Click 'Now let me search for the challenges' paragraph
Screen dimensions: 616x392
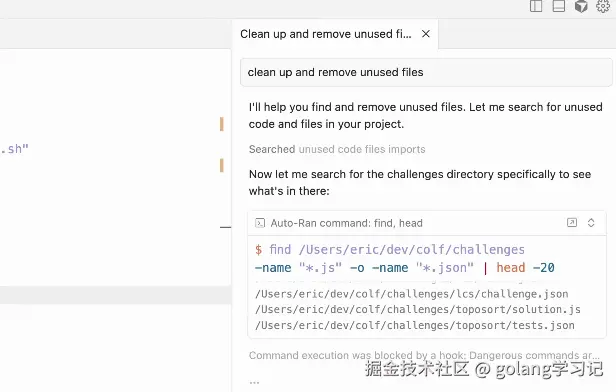[420, 183]
